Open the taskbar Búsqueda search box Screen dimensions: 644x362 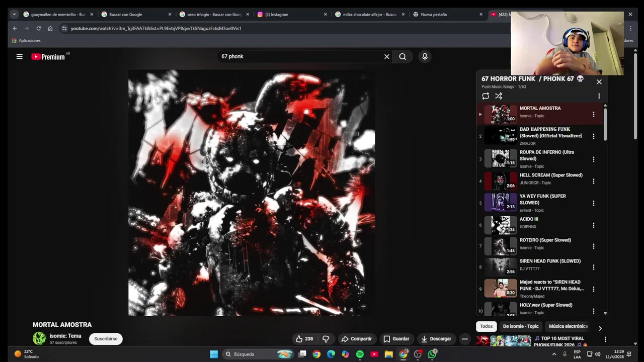click(x=258, y=354)
